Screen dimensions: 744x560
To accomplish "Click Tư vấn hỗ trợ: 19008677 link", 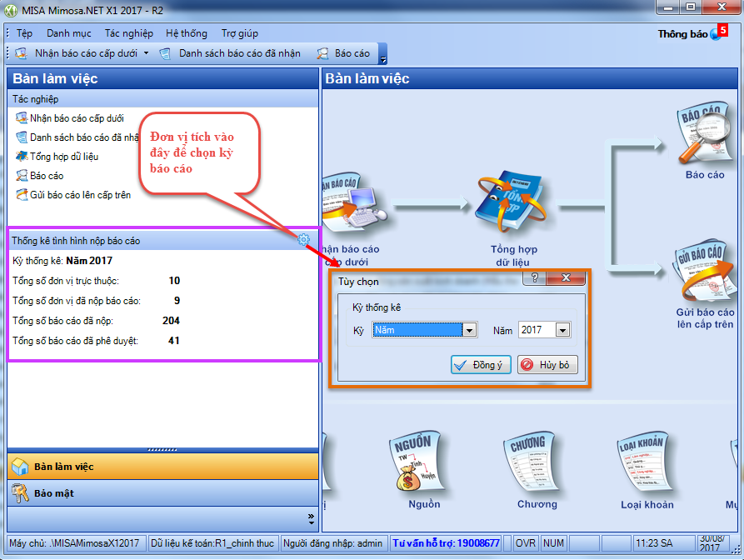I will pyautogui.click(x=446, y=543).
